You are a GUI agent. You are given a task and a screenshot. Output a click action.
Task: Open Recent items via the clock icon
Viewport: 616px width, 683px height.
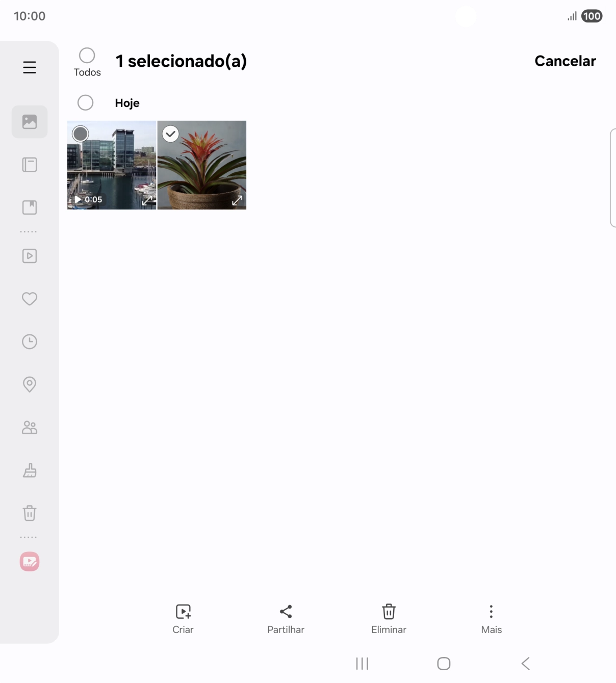coord(30,341)
